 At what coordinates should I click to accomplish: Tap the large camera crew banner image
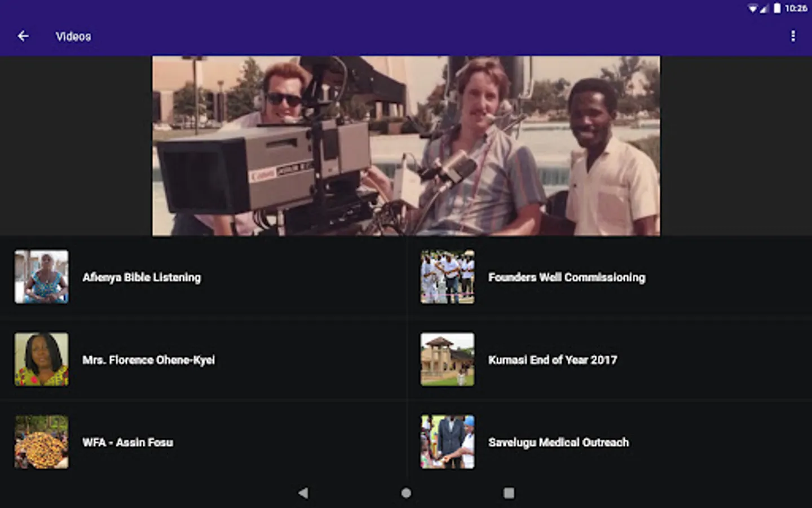point(406,146)
